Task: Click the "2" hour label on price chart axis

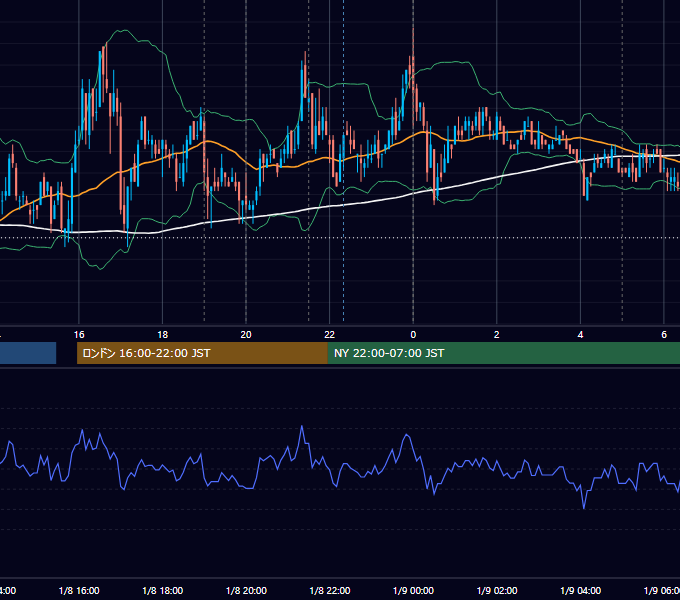Action: (497, 335)
